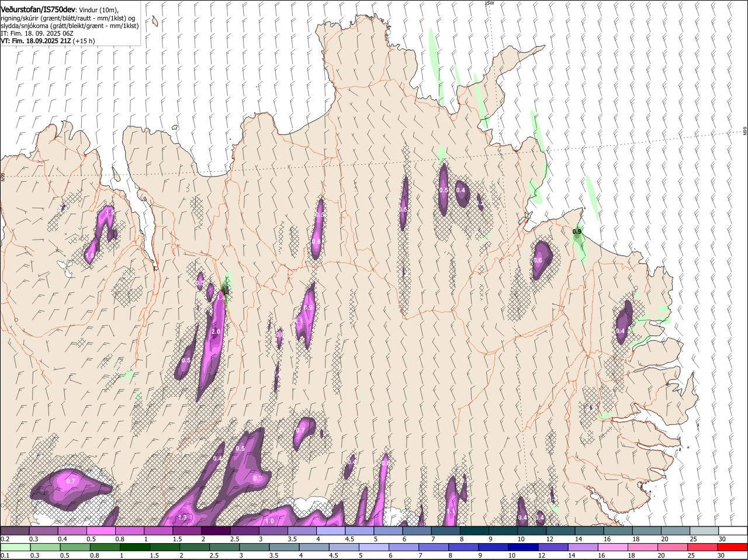Click the 16 label in the upper legend row
The image size is (748, 560).
[x=607, y=539]
